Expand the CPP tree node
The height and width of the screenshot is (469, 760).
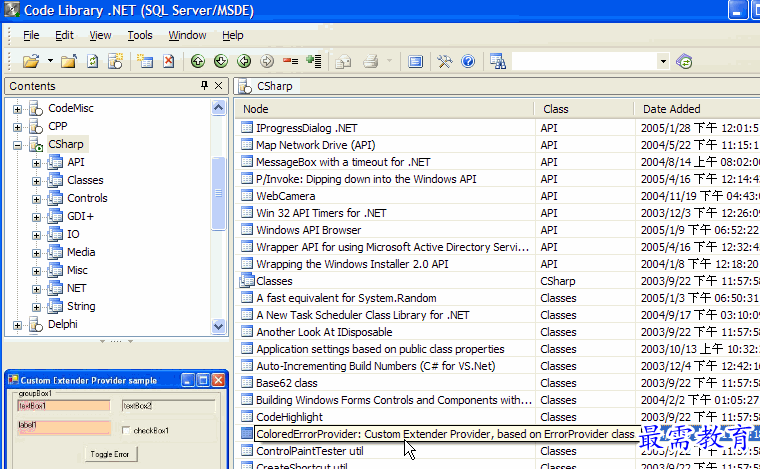(17, 127)
